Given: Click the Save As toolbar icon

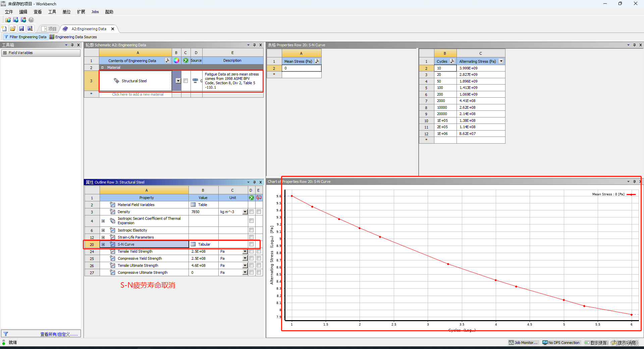Looking at the screenshot, I should [x=30, y=29].
